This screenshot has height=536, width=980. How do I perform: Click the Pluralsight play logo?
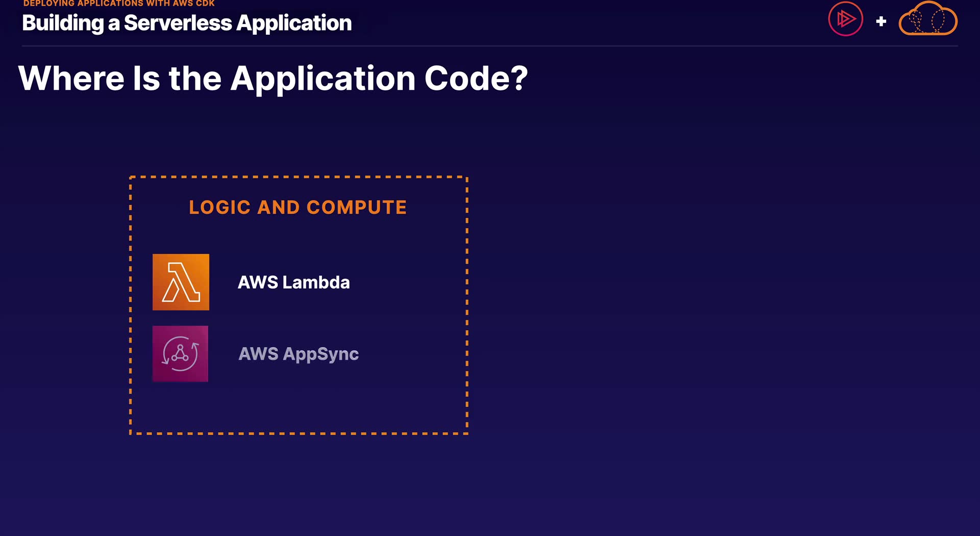point(845,19)
